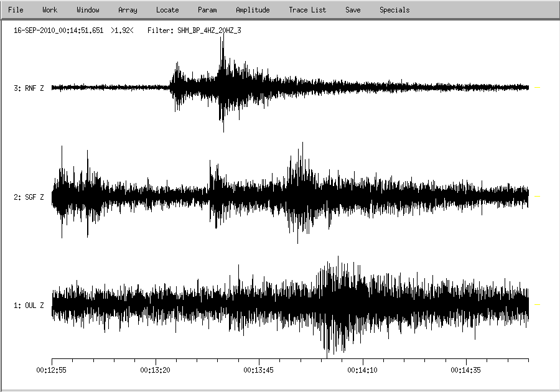Click the 00:14:35 time axis label
This screenshot has height=392, width=560.
pos(467,370)
